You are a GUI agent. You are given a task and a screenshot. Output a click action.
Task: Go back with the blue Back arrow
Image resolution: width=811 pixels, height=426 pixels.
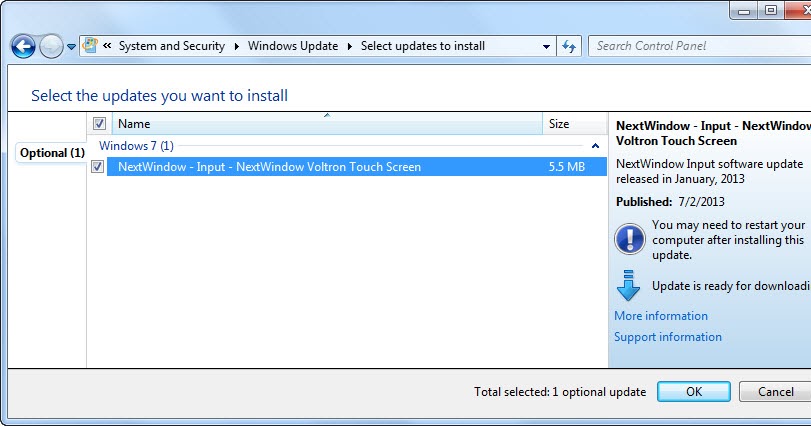pyautogui.click(x=23, y=47)
